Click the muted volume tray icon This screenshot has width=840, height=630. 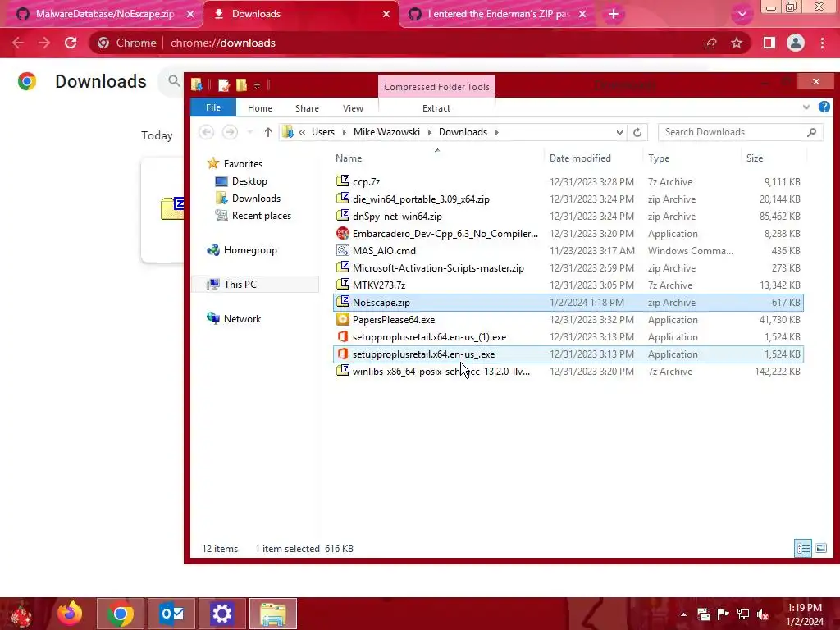(x=763, y=614)
